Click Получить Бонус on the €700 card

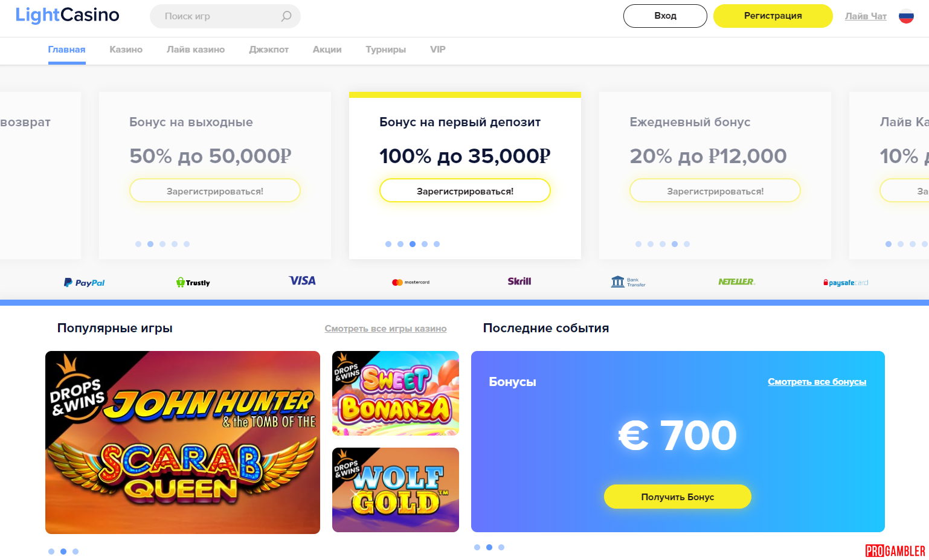677,496
